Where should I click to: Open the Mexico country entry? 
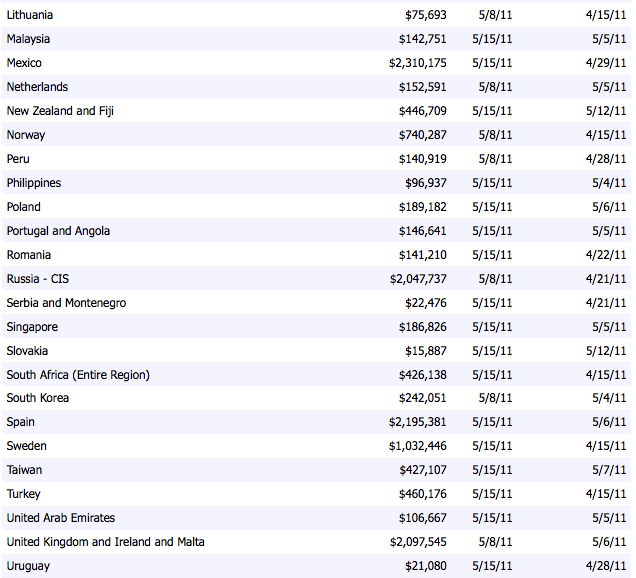coord(24,63)
